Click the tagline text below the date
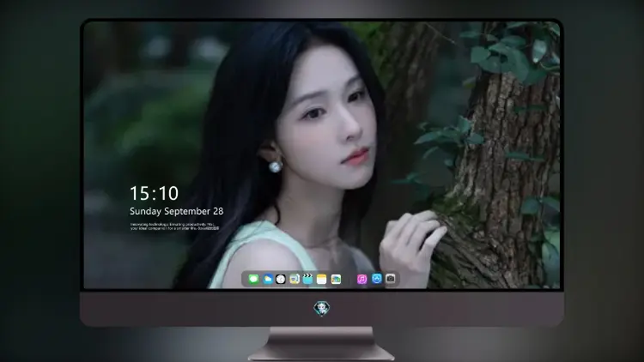644x362 pixels. [x=174, y=226]
